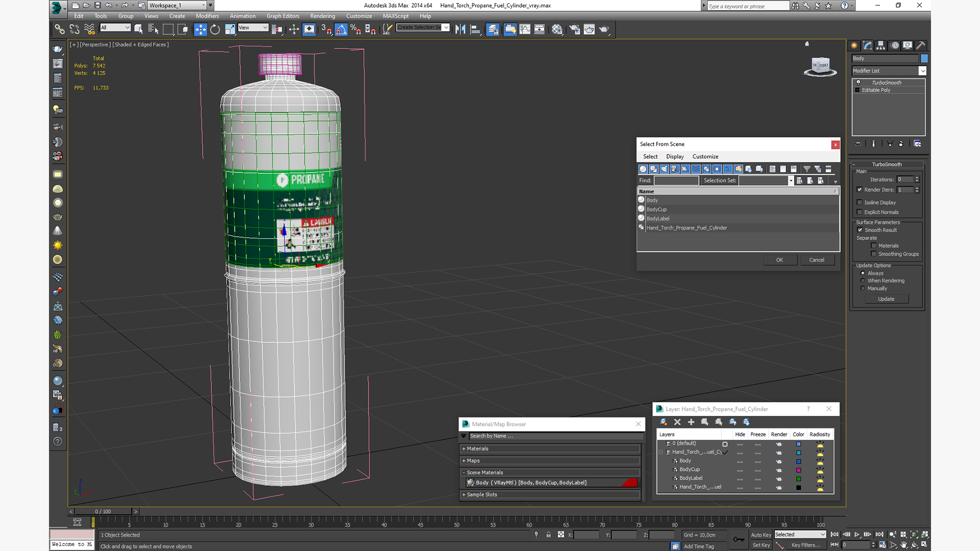The height and width of the screenshot is (551, 980).
Task: Open the Create command panel tab
Action: pyautogui.click(x=854, y=45)
